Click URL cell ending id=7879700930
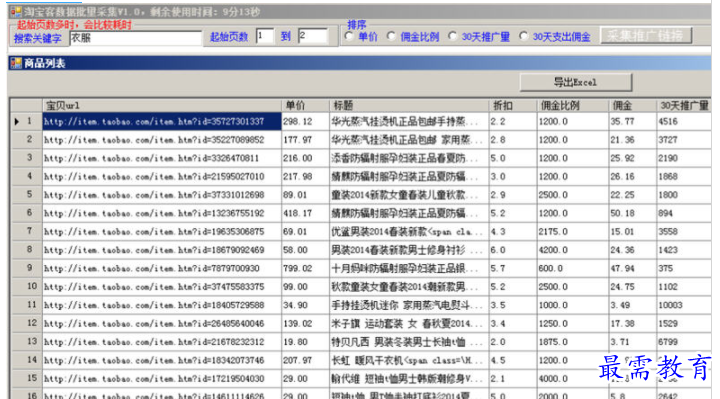Image resolution: width=720 pixels, height=399 pixels. click(x=162, y=269)
